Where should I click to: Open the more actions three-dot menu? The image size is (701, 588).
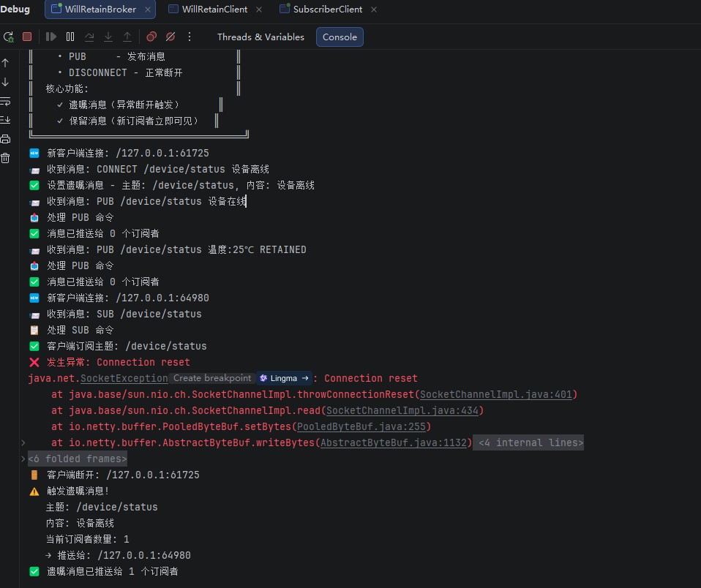click(x=190, y=37)
